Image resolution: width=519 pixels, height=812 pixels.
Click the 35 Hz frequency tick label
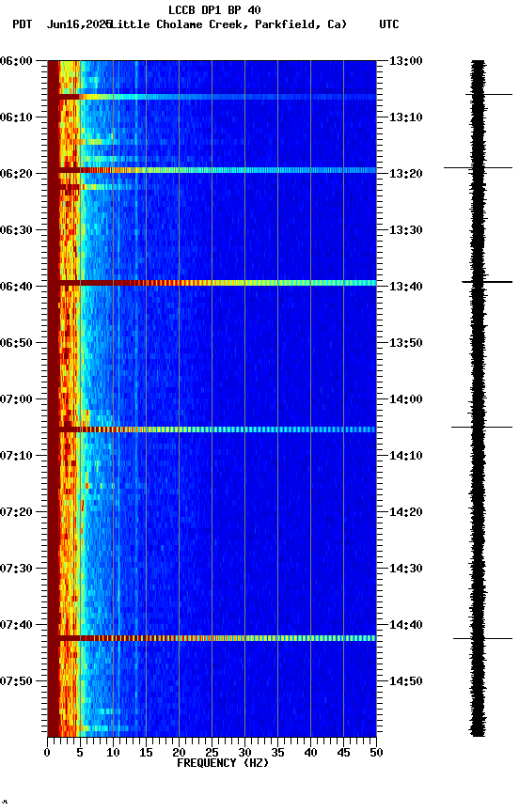[x=277, y=753]
